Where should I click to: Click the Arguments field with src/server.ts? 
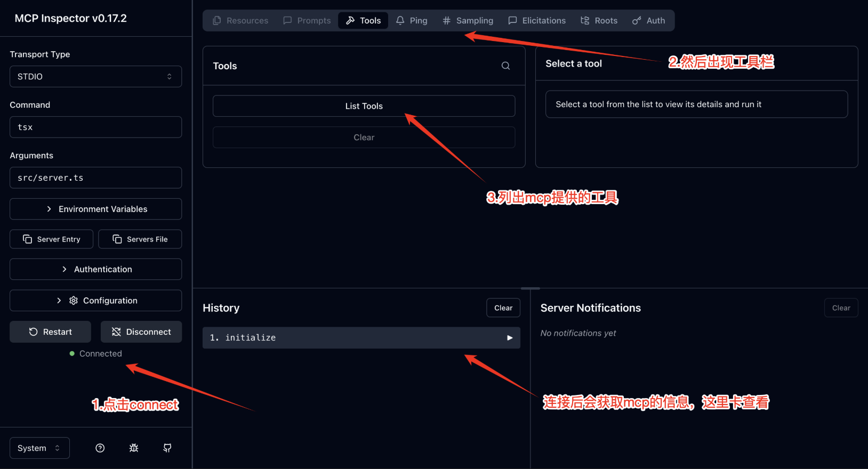[x=95, y=178]
